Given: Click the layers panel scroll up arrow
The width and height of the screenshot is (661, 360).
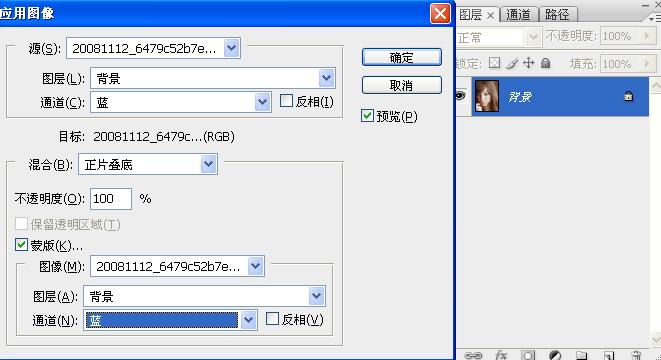Looking at the screenshot, I should (656, 86).
